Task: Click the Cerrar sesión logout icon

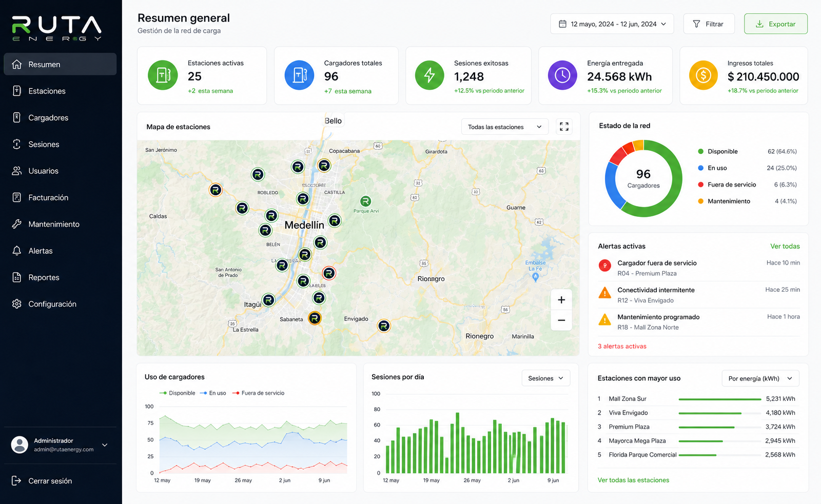Action: (17, 480)
